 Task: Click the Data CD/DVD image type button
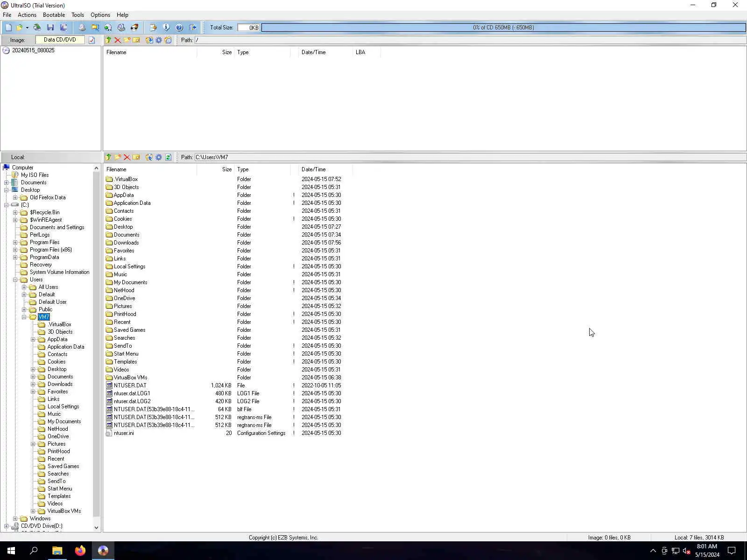click(60, 40)
